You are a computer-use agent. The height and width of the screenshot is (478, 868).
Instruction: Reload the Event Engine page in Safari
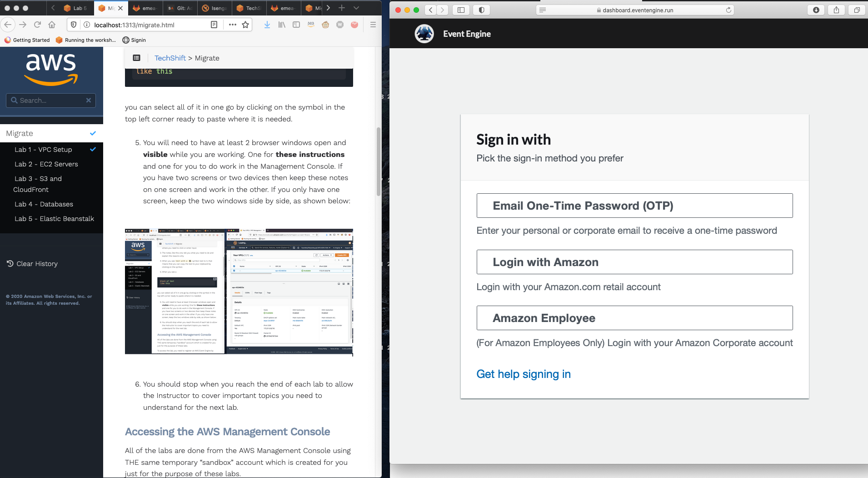pyautogui.click(x=728, y=10)
